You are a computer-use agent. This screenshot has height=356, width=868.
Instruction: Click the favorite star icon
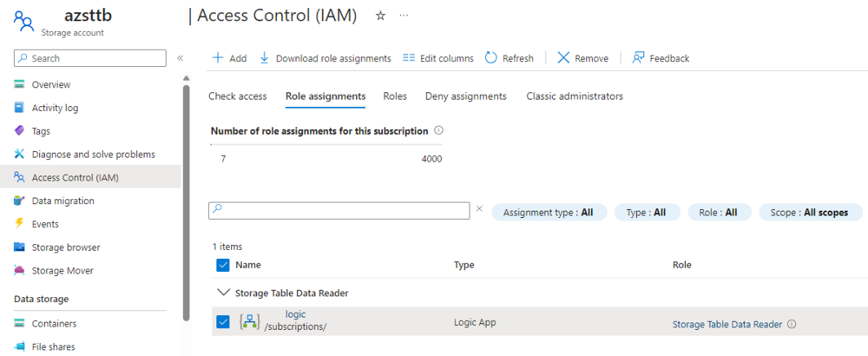pos(379,16)
